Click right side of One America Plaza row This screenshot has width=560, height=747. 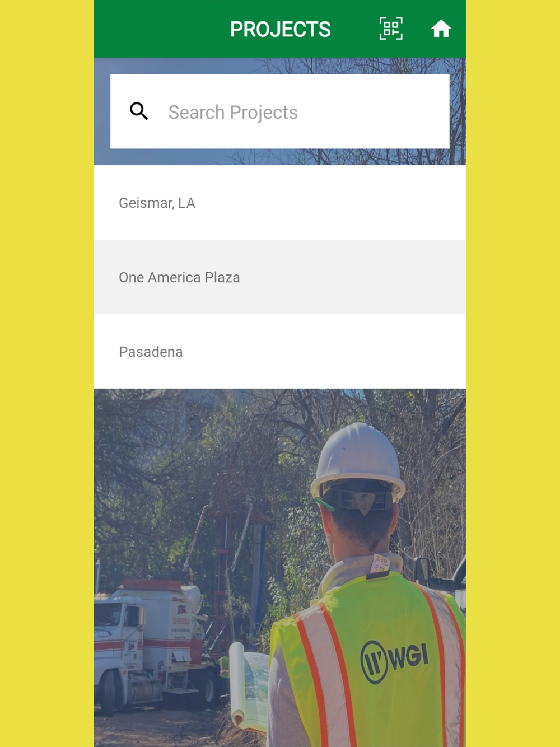click(x=392, y=277)
